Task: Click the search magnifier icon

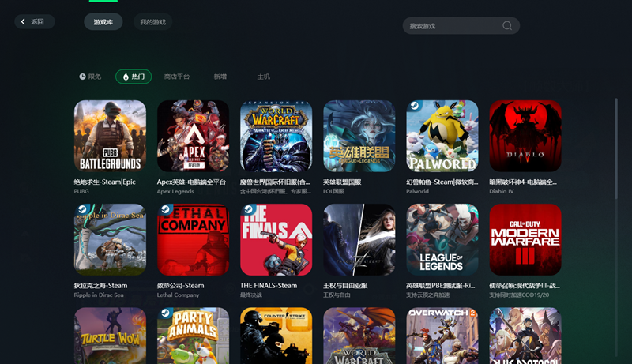Action: tap(507, 26)
